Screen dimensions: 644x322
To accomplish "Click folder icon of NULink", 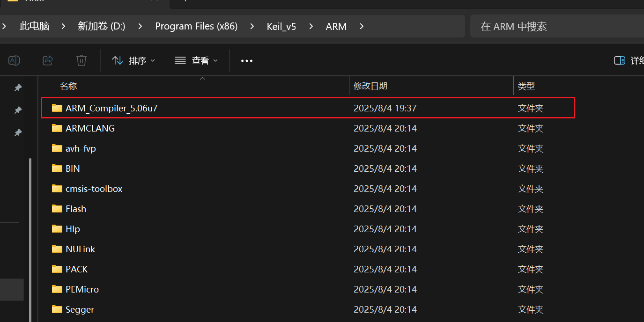I will [57, 249].
